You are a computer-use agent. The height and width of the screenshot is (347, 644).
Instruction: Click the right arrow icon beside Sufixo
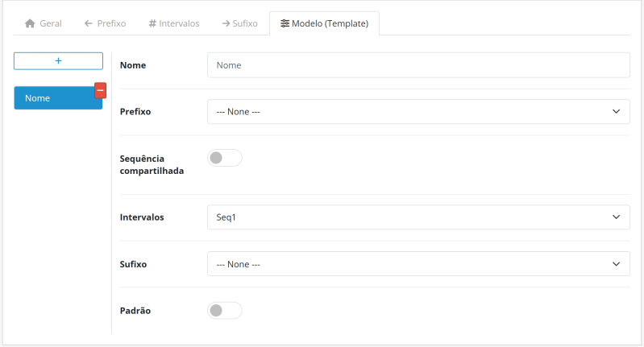point(226,23)
